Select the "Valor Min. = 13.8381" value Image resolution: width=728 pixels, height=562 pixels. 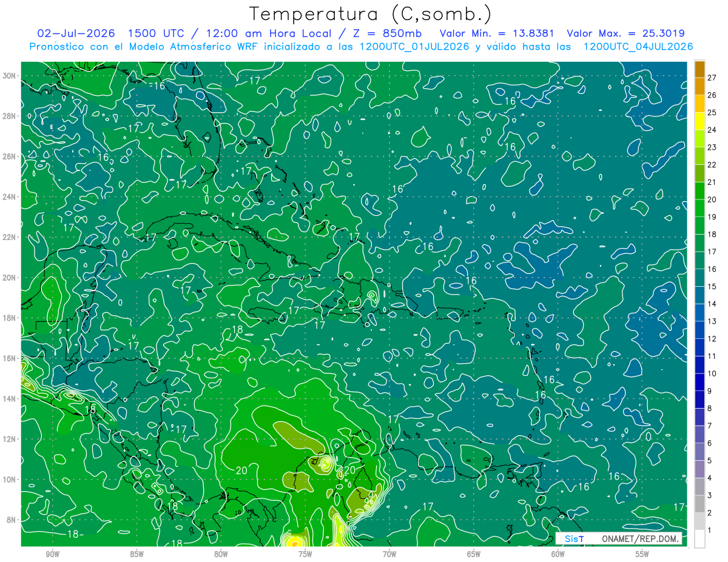(497, 33)
